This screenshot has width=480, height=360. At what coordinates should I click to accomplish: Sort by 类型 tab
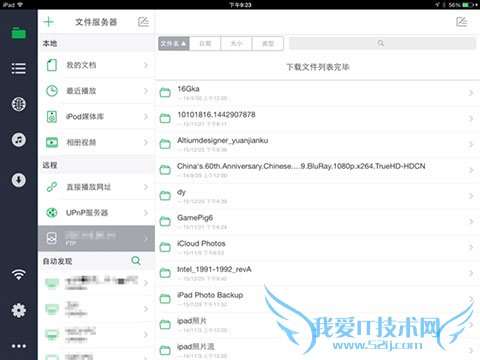point(268,43)
